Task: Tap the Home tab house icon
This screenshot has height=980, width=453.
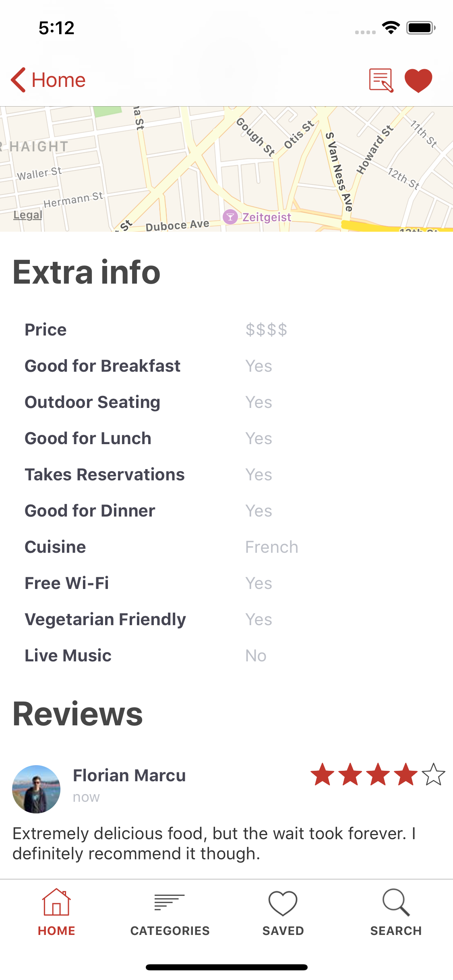Action: click(x=56, y=902)
